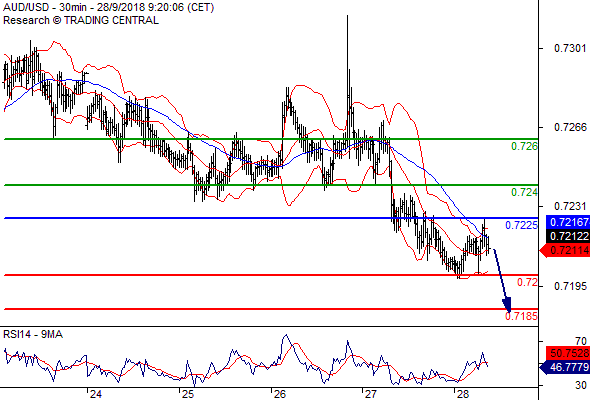Click the RSI14 - 9MA indicator label
This screenshot has width=590, height=400.
click(x=33, y=334)
